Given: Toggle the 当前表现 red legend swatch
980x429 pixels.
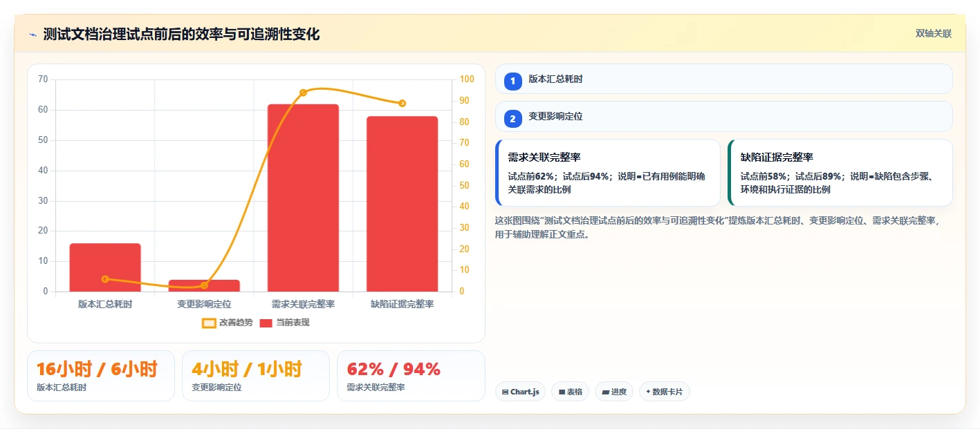Looking at the screenshot, I should point(266,323).
